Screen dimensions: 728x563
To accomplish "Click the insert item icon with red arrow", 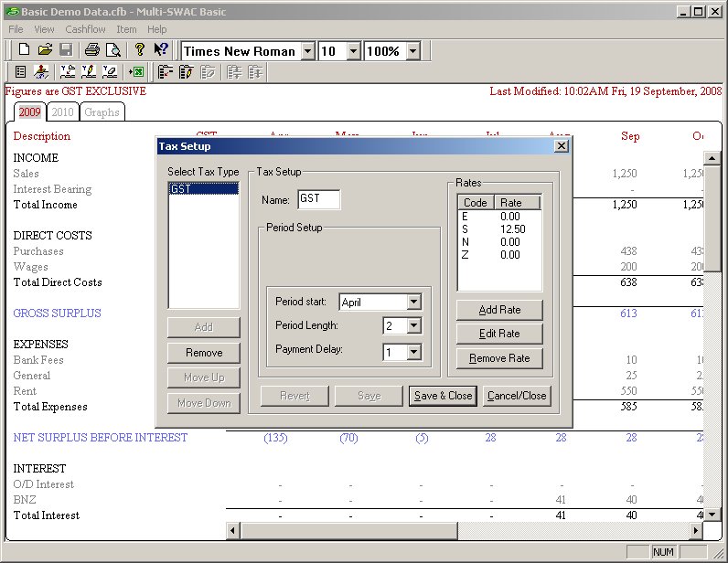I will [x=165, y=72].
